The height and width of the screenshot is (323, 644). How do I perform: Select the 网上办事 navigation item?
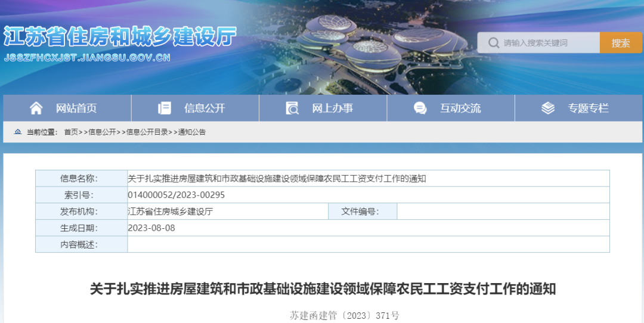tap(332, 108)
